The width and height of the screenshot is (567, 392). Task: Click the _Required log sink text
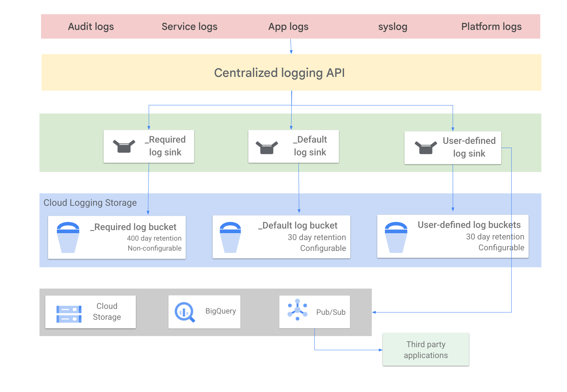[165, 146]
